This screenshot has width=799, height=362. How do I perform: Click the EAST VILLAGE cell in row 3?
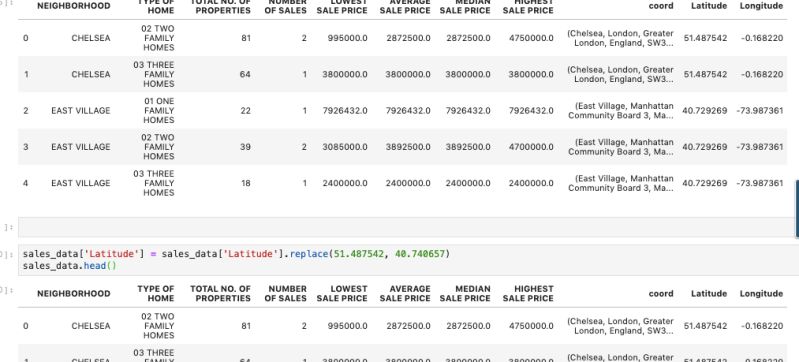[x=81, y=147]
